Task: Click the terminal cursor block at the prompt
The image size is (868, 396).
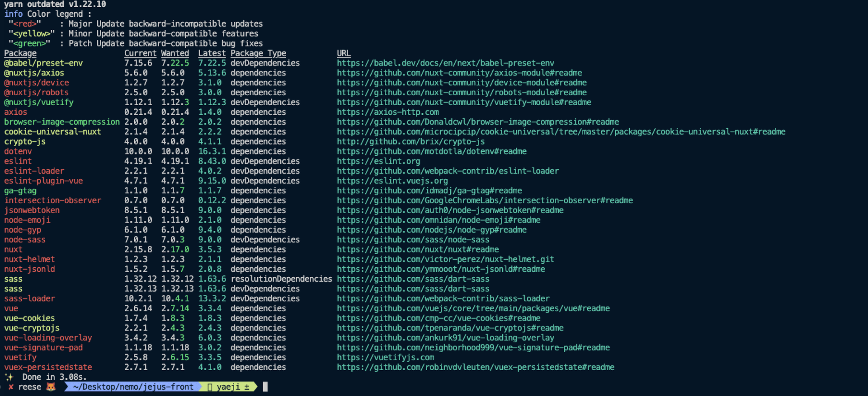Action: pos(265,387)
